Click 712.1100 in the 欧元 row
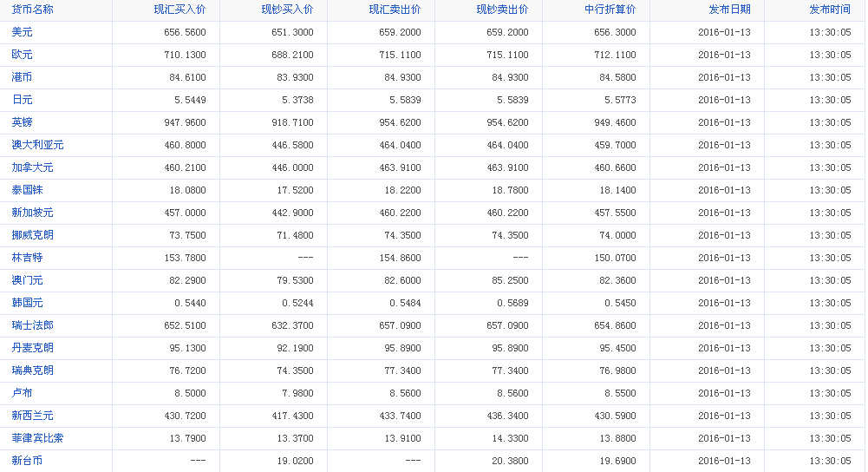Screen dimensions: 868x472 tap(615, 55)
